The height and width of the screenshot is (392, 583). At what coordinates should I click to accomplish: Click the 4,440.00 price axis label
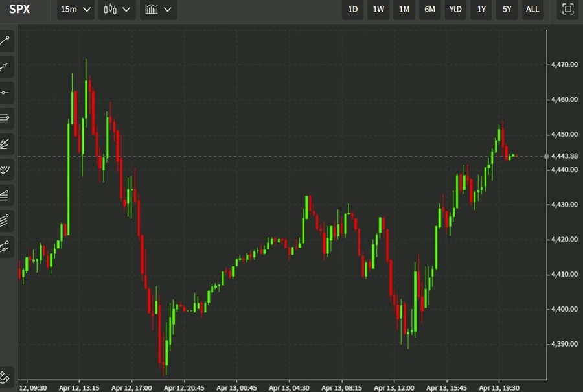coord(564,170)
